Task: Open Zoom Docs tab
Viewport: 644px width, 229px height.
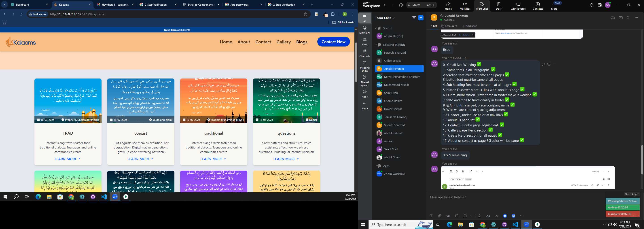Action: (x=499, y=6)
